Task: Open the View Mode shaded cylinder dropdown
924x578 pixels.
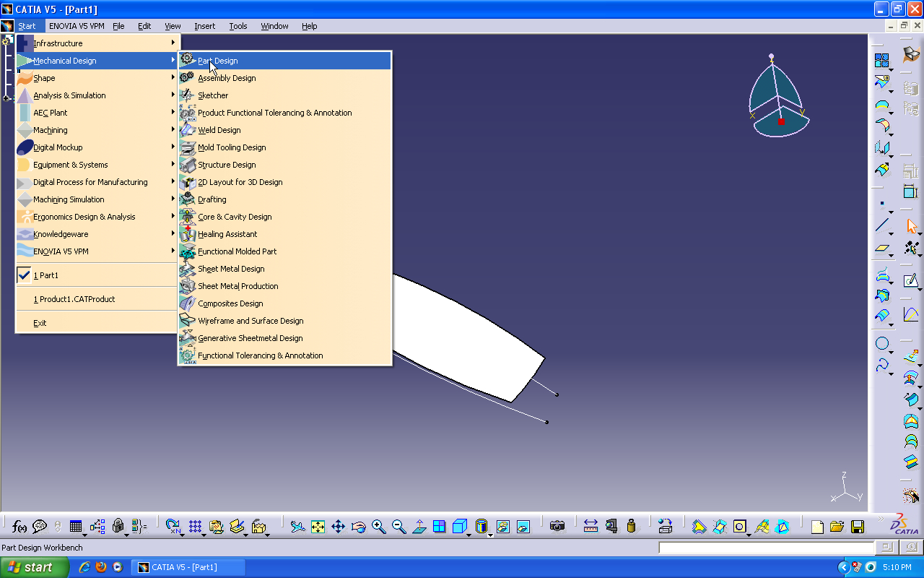Action: click(490, 535)
